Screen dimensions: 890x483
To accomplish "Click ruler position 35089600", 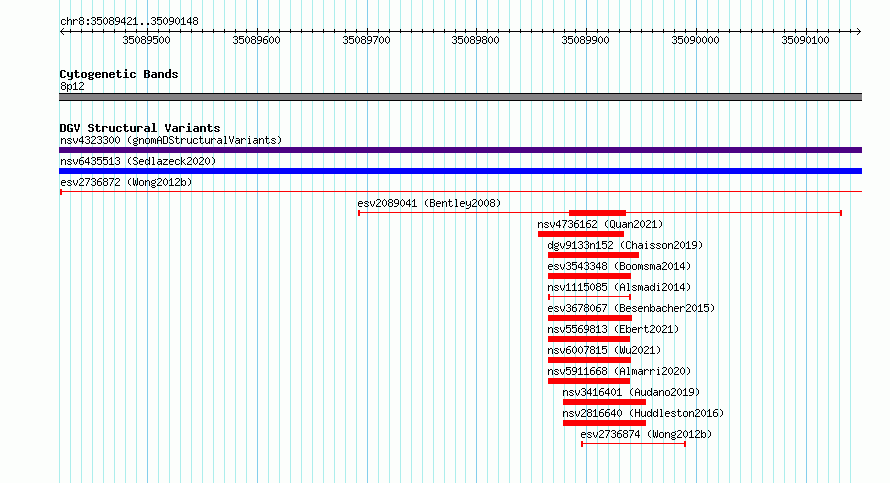I will 257,40.
